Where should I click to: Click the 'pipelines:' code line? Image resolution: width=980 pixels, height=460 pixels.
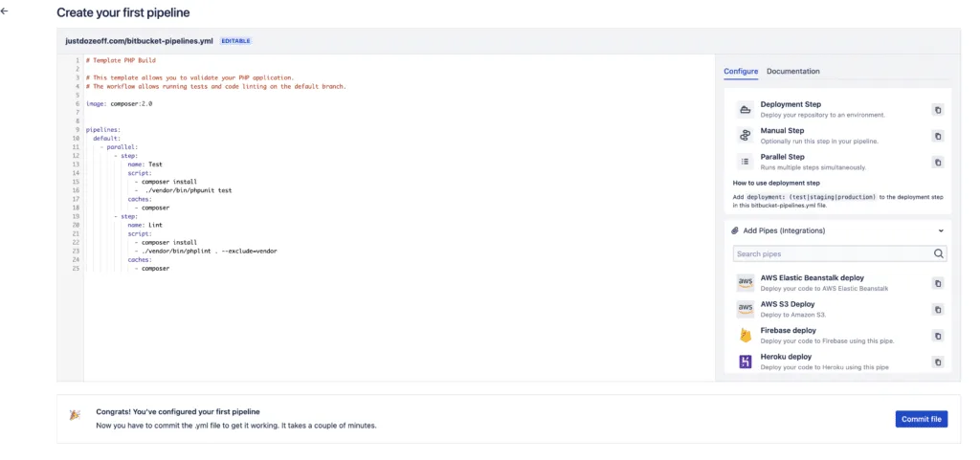[x=101, y=130]
